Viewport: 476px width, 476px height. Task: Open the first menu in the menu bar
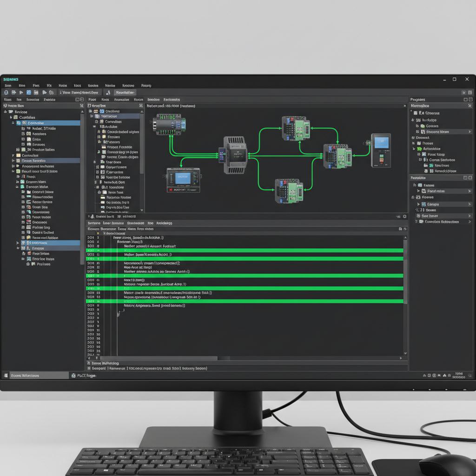pyautogui.click(x=8, y=86)
